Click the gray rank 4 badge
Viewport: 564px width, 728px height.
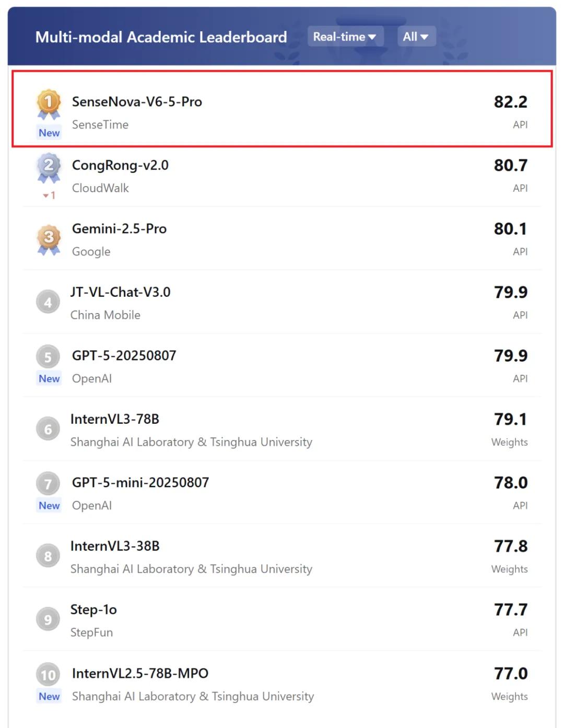[48, 302]
